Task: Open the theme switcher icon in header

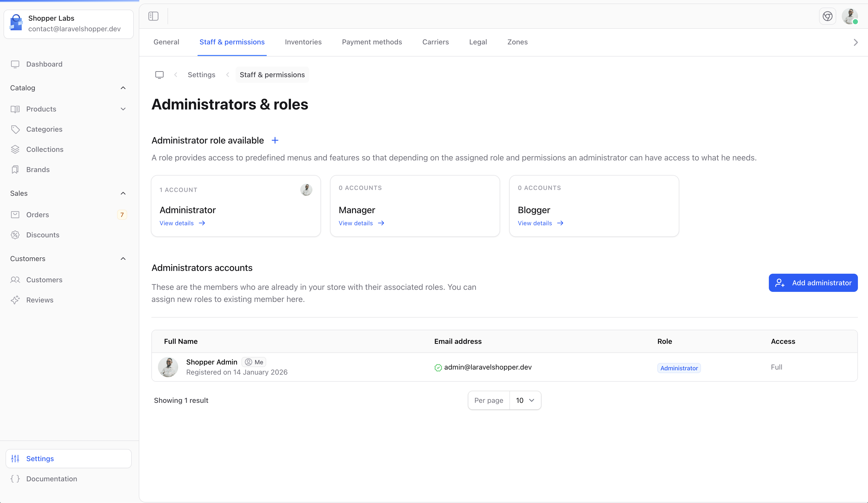Action: (827, 16)
